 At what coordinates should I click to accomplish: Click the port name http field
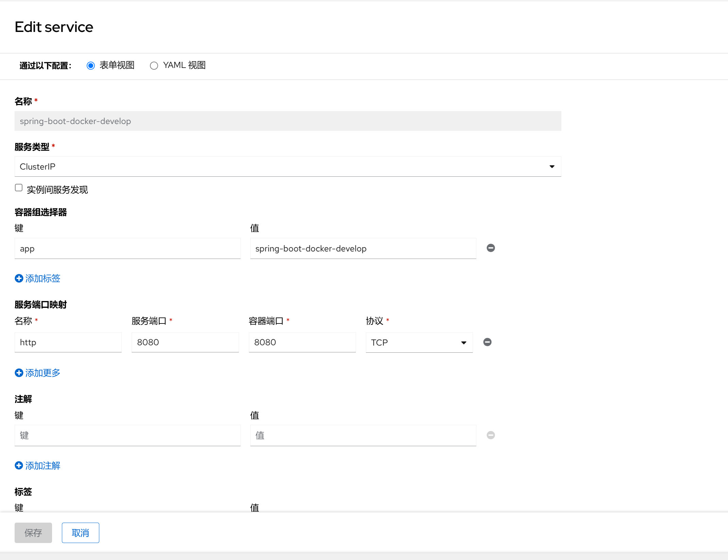click(68, 343)
